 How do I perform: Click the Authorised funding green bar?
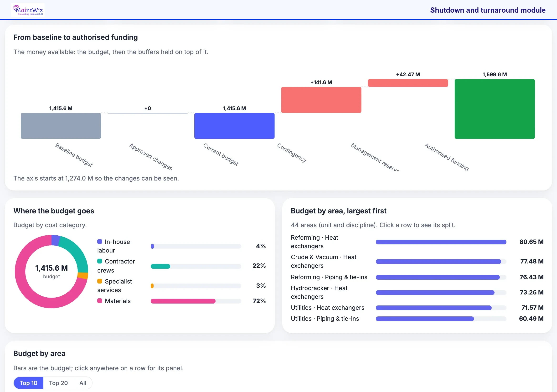(495, 109)
